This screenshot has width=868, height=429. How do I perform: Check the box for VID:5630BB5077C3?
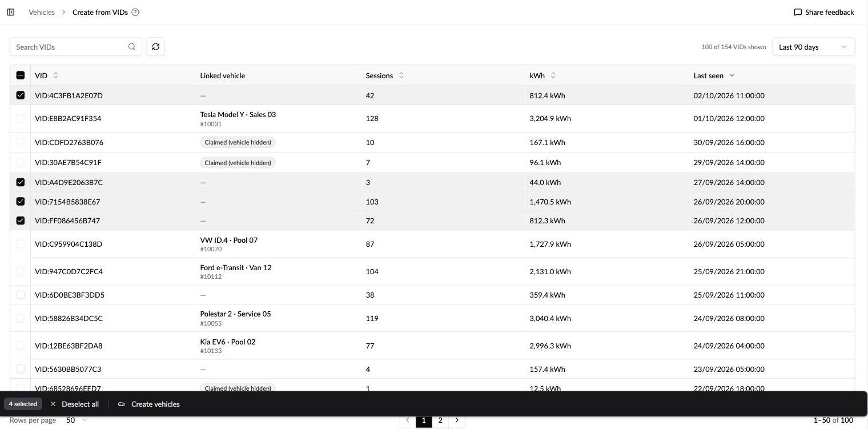point(21,369)
